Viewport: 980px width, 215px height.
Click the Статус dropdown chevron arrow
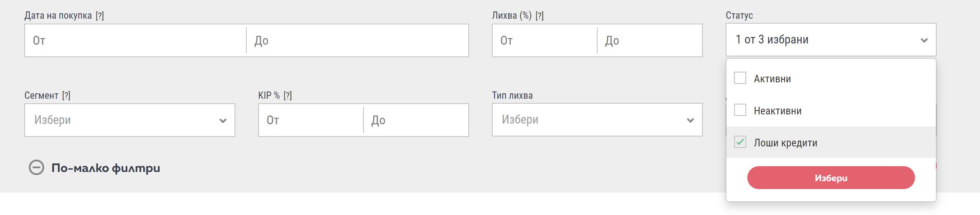click(x=924, y=40)
